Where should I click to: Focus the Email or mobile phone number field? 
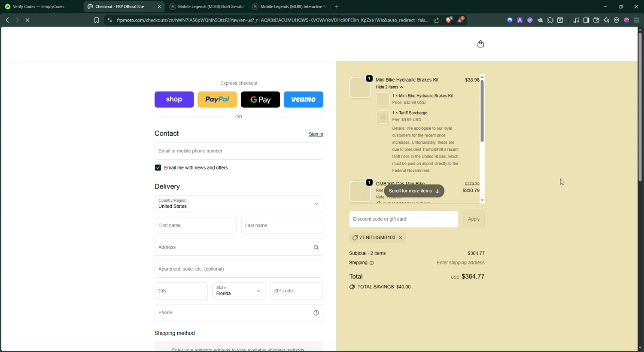[x=239, y=151]
